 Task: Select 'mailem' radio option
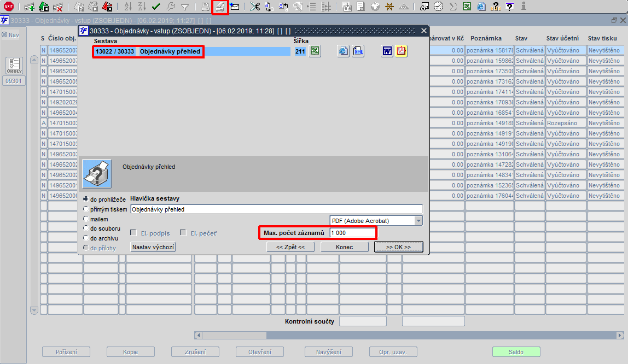pyautogui.click(x=86, y=219)
